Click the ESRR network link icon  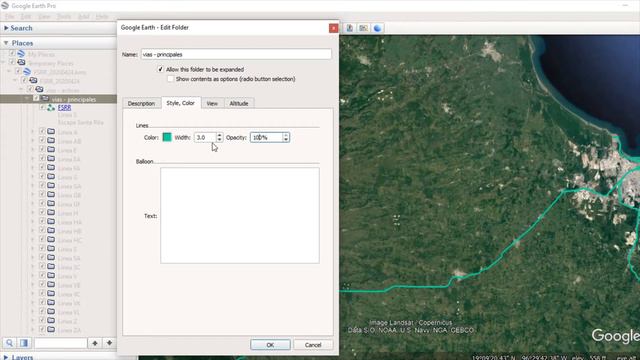pyautogui.click(x=51, y=108)
